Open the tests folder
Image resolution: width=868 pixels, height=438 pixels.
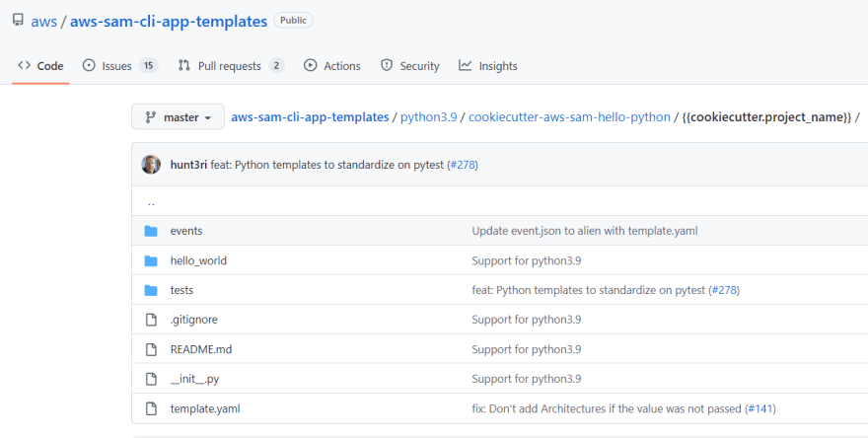click(181, 290)
